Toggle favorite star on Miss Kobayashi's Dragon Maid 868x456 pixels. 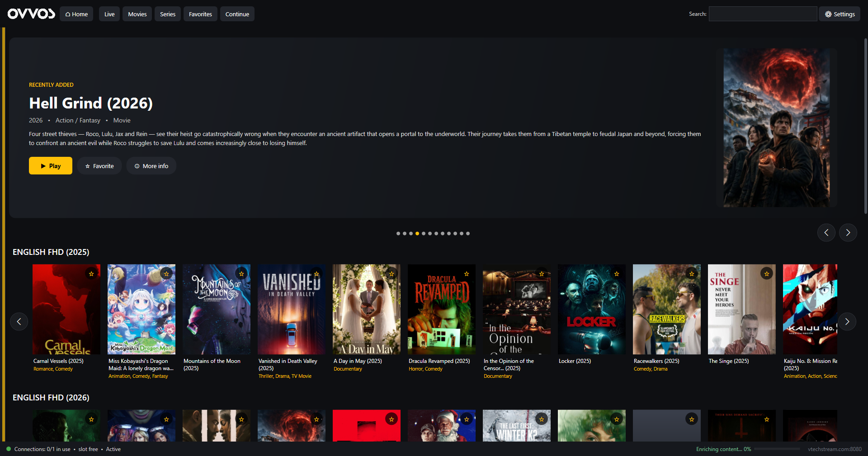pyautogui.click(x=166, y=274)
